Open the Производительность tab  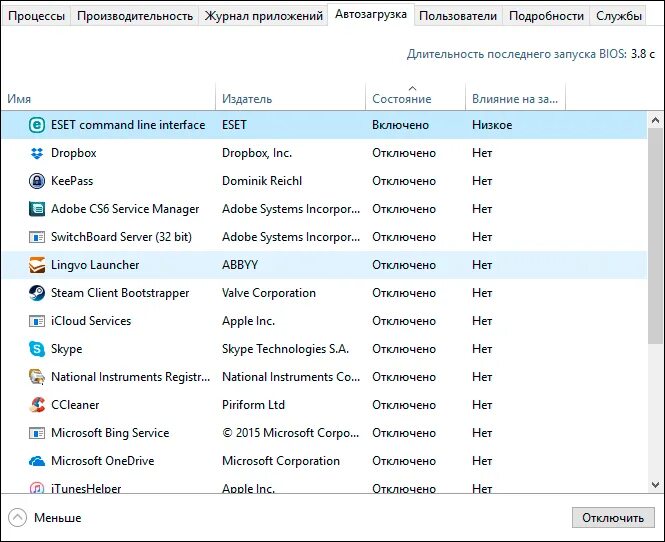coord(135,16)
